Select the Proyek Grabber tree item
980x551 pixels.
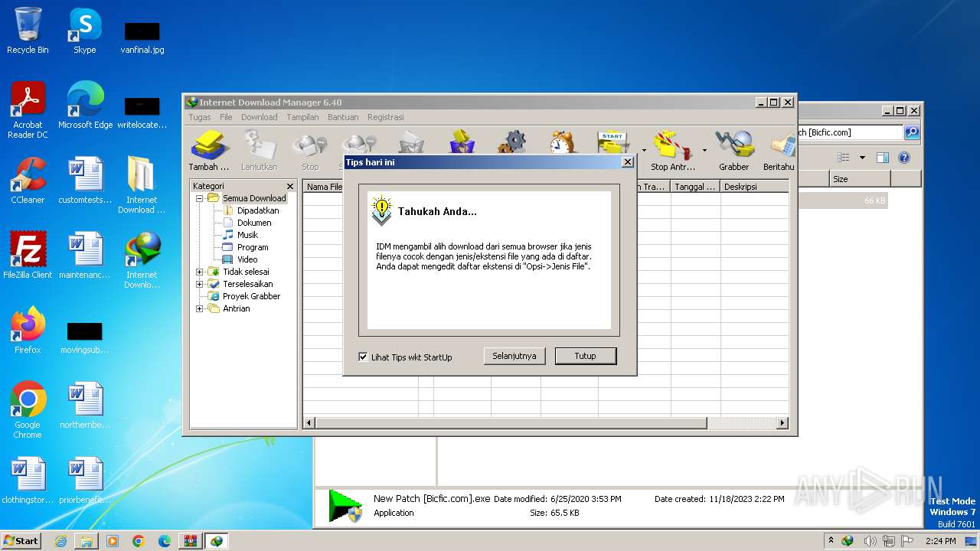point(251,296)
